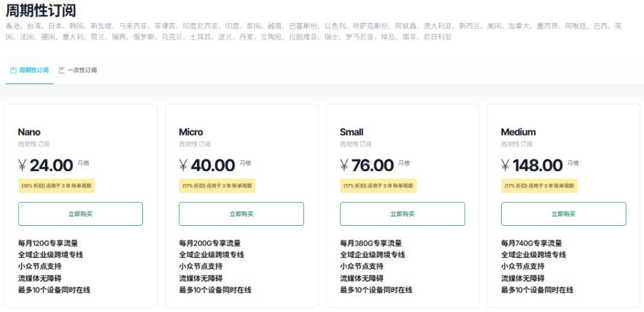Click the ¥24.00 Nano price
This screenshot has width=644, height=312.
click(x=46, y=165)
